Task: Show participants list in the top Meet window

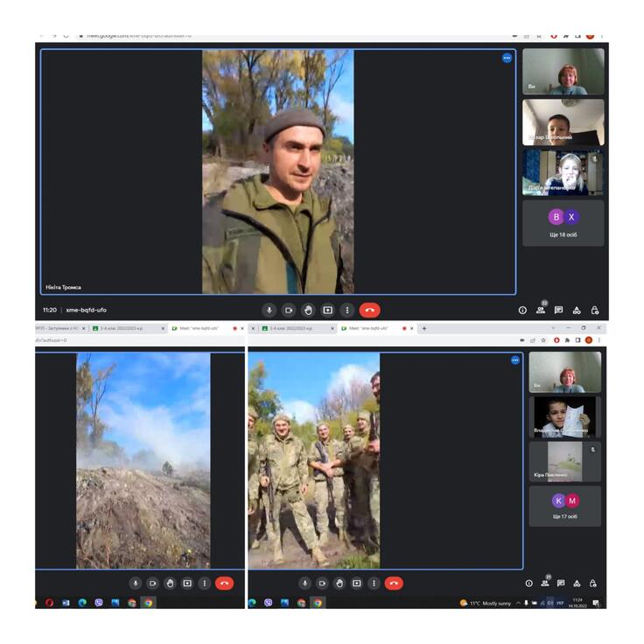Action: [541, 309]
